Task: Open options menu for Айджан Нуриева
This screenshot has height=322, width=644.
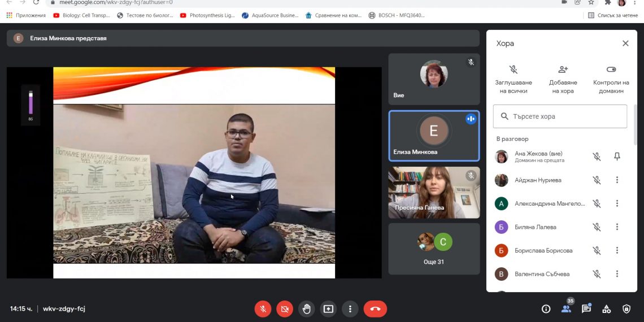Action: [x=617, y=180]
